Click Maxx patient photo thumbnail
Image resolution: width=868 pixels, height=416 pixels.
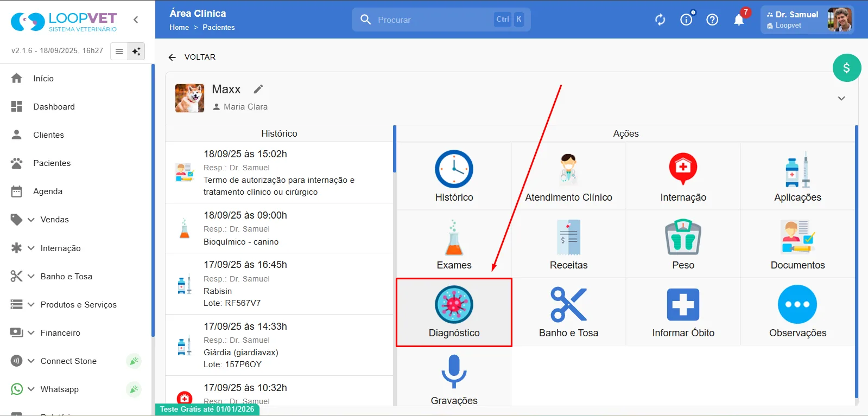pyautogui.click(x=189, y=98)
